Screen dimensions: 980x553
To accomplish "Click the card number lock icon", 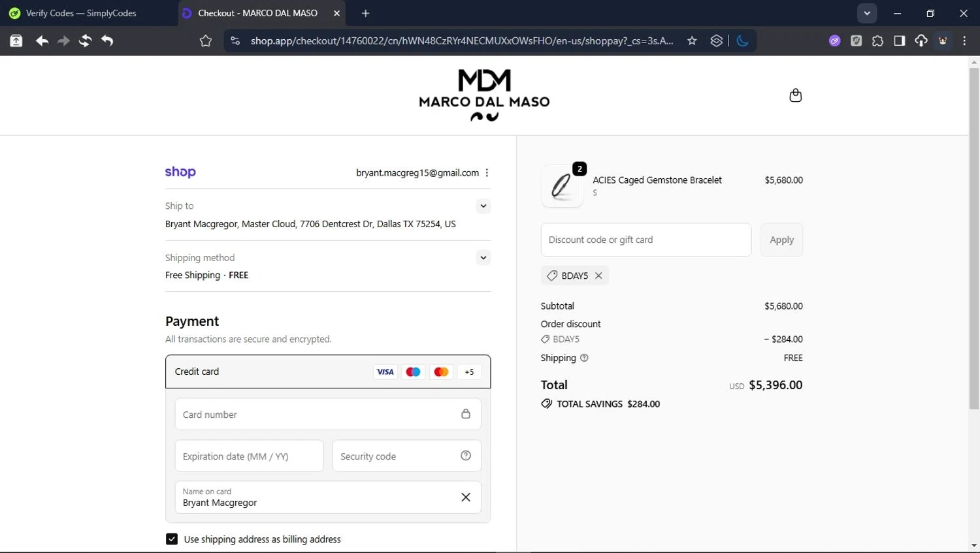I will coord(466,414).
